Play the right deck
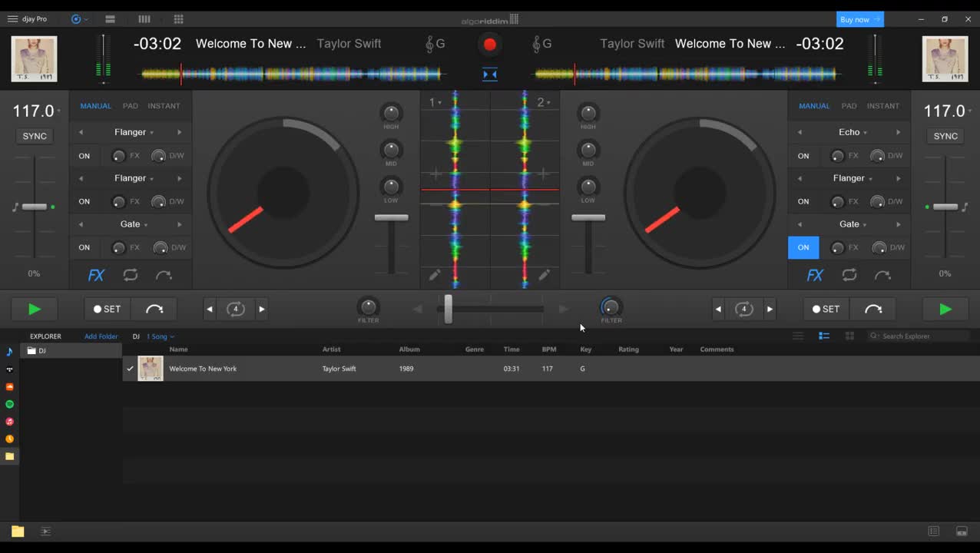 pyautogui.click(x=945, y=309)
